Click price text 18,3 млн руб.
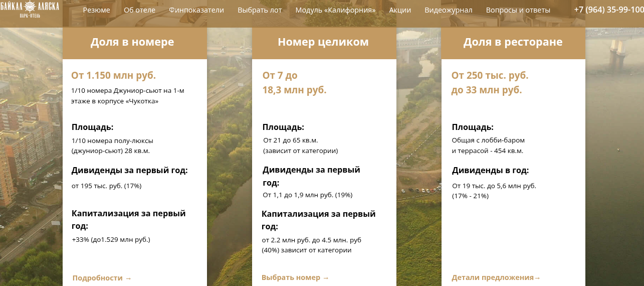 tap(294, 90)
